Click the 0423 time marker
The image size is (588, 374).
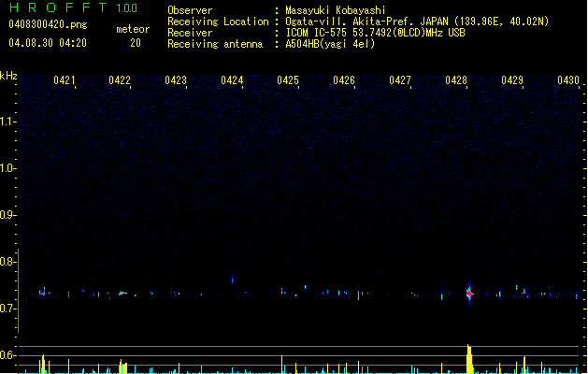pyautogui.click(x=176, y=80)
